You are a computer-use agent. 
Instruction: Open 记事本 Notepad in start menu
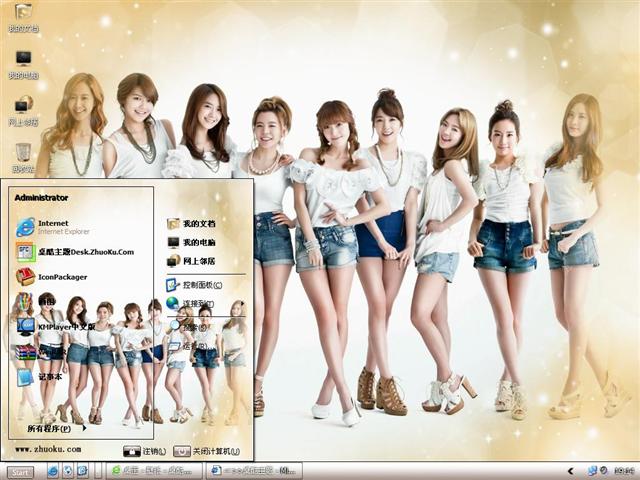tap(39, 376)
